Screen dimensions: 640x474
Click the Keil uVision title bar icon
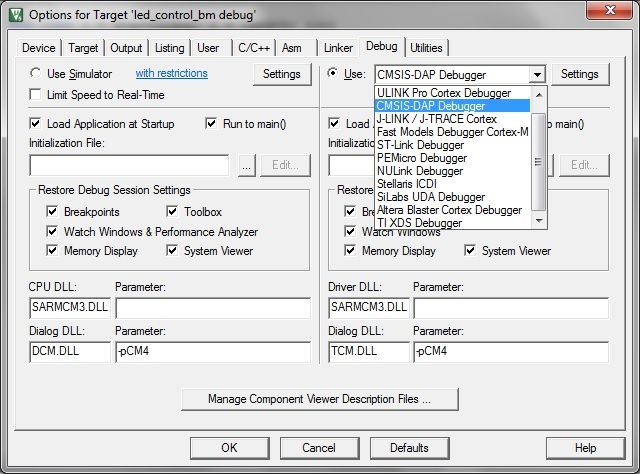(x=16, y=15)
